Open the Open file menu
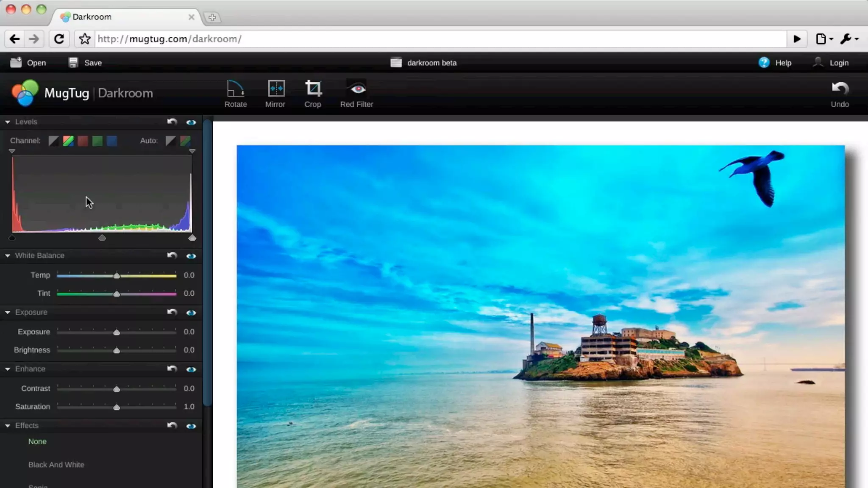This screenshot has width=868, height=488. coord(28,63)
